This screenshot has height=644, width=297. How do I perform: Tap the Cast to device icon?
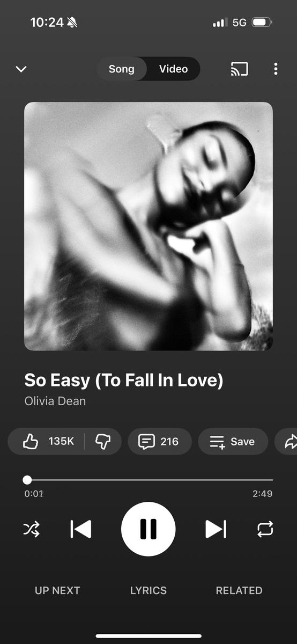(x=239, y=69)
